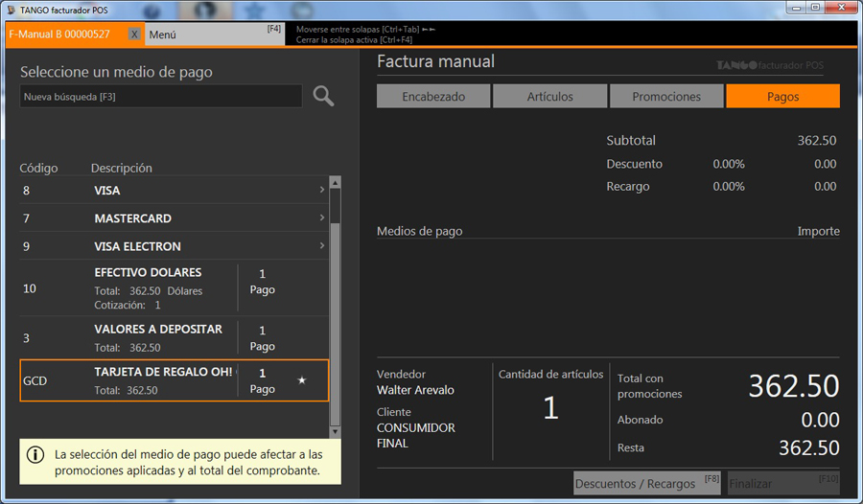Click the star on Tarjeta de Regalo row
The width and height of the screenshot is (863, 504).
click(302, 380)
